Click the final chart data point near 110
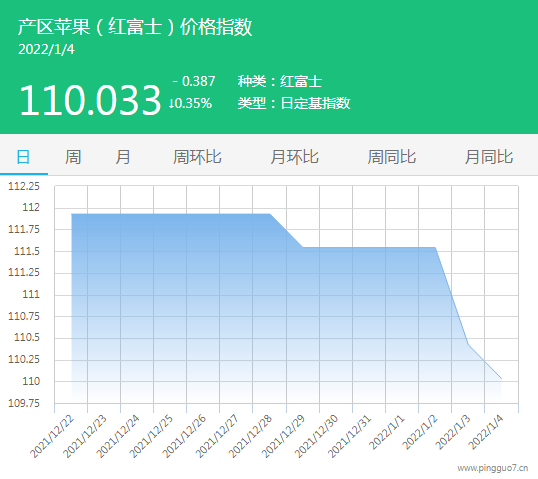 coord(501,378)
